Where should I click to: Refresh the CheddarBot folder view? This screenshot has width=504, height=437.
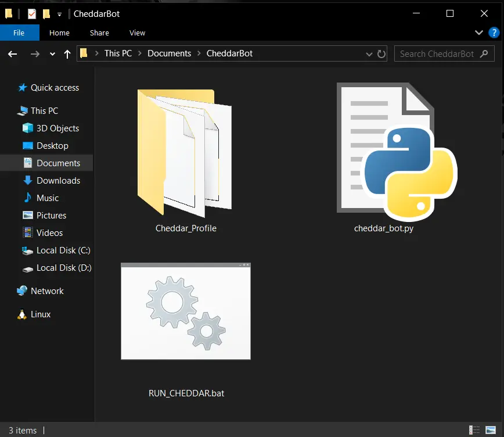coord(381,53)
